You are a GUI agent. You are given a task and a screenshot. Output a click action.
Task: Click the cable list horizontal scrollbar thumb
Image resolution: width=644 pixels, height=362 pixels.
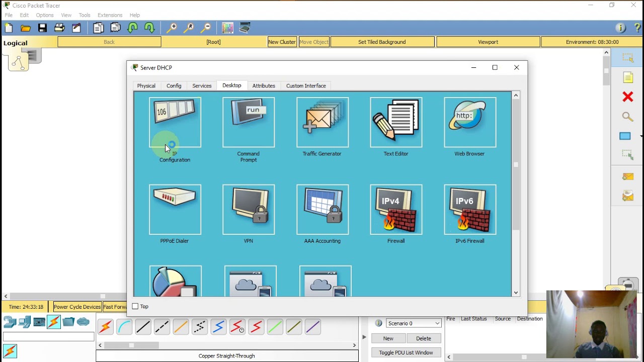(x=132, y=345)
